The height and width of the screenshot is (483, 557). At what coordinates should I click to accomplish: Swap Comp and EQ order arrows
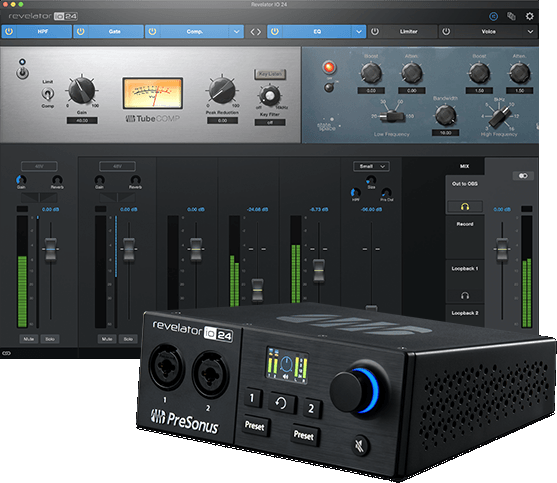255,32
